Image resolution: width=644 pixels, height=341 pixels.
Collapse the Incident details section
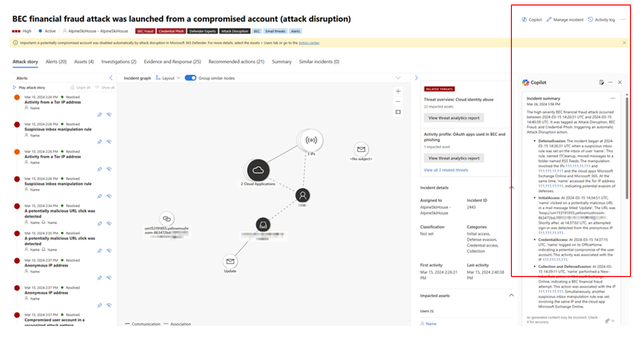pos(511,188)
